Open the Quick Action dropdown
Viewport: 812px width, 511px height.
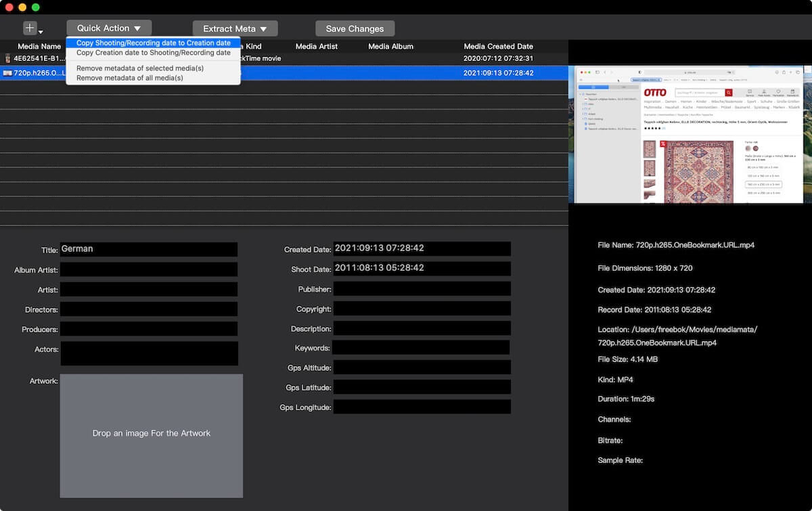tap(109, 28)
